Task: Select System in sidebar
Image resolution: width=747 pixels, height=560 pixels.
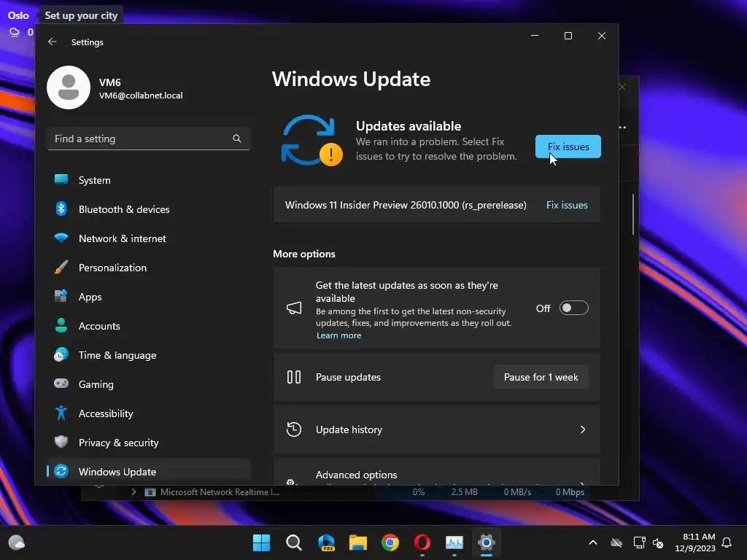Action: (x=149, y=180)
